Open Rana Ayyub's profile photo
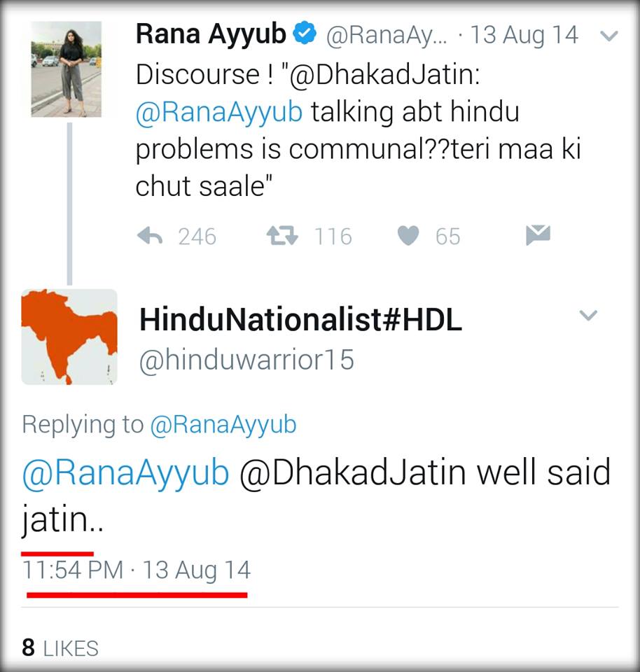Image resolution: width=640 pixels, height=672 pixels. click(66, 69)
